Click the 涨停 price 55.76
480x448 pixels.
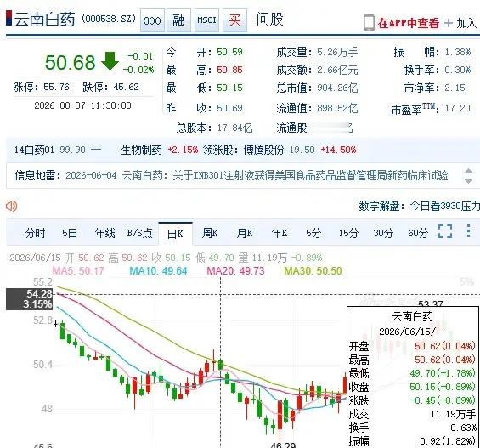click(56, 87)
